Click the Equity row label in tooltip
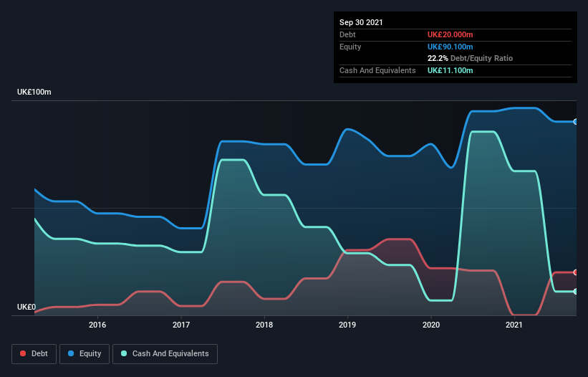Image resolution: width=588 pixels, height=377 pixels. (x=350, y=47)
